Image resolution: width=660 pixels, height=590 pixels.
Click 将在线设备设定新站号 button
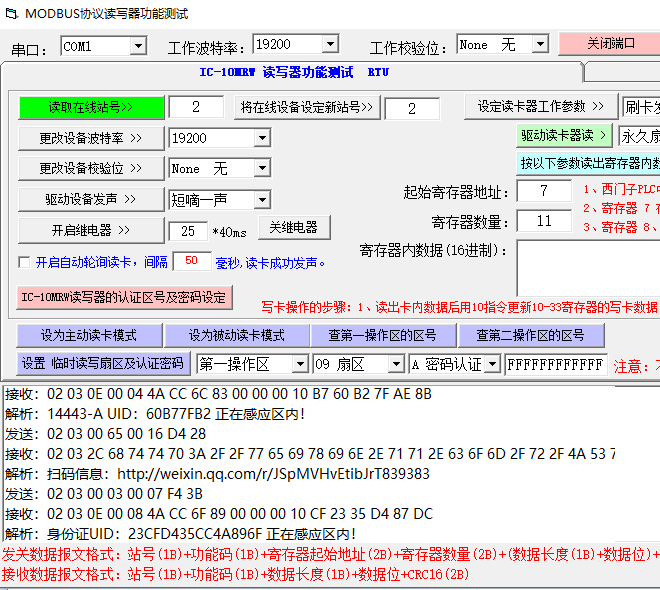click(306, 107)
